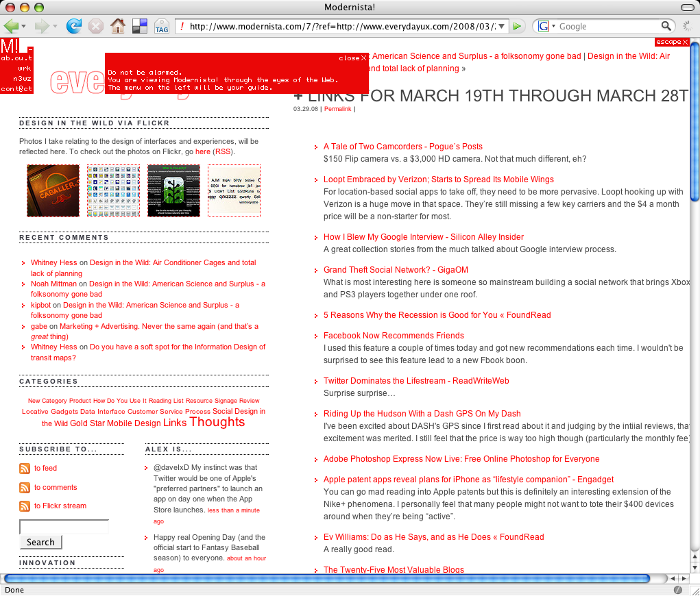Click the horizontal scrollbar at the bottom

(327, 579)
